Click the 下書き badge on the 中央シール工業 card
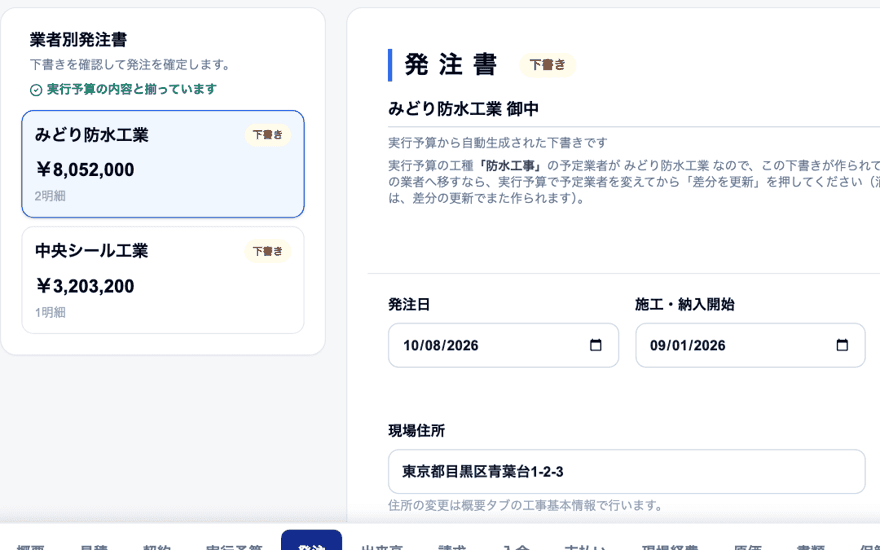The width and height of the screenshot is (880, 550). pyautogui.click(x=268, y=251)
